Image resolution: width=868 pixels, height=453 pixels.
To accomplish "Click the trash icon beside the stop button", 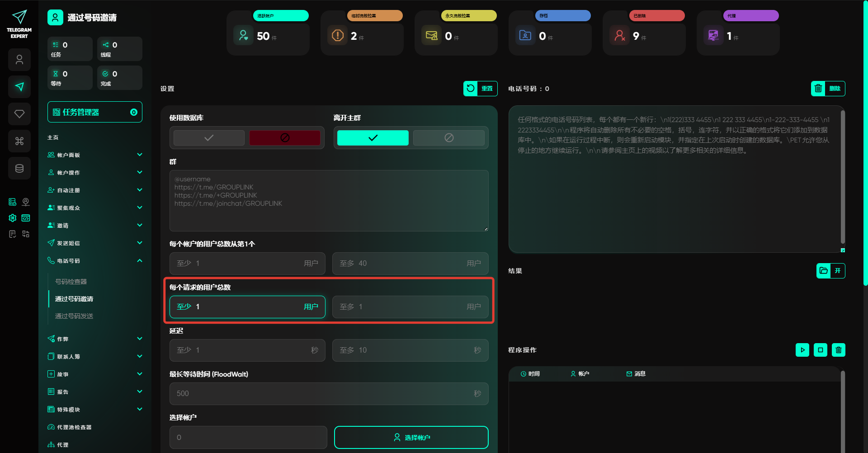I will (x=838, y=350).
